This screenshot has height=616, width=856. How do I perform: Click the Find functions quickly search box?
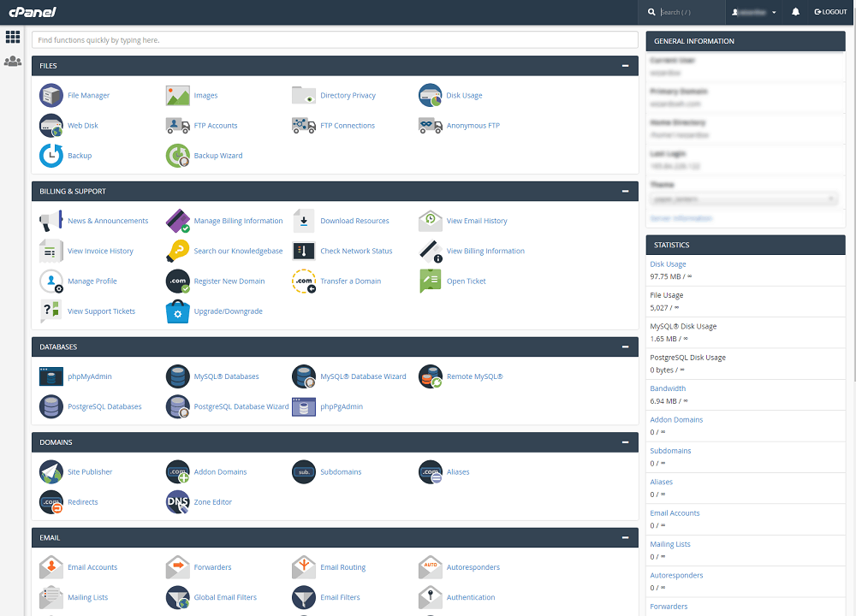(335, 40)
